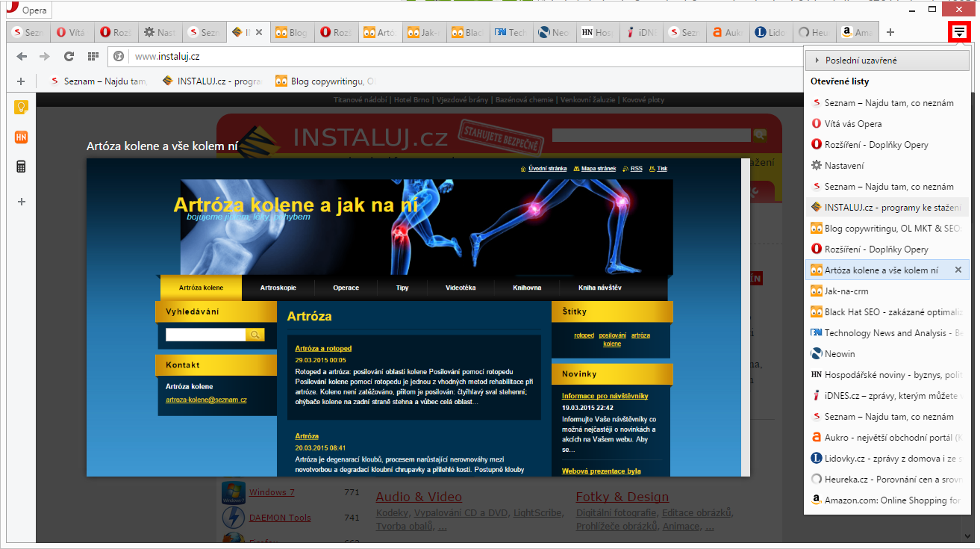
Task: Choose 'Vítá vás Opera' from open tabs list
Action: (887, 123)
